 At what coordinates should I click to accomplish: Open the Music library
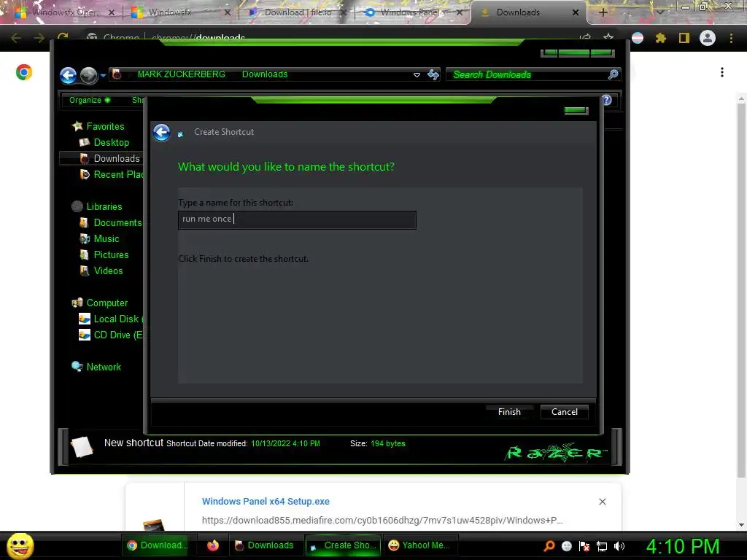pos(107,239)
